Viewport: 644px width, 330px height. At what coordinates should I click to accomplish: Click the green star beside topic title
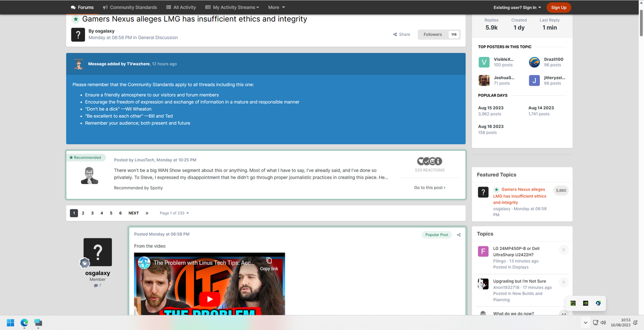pyautogui.click(x=75, y=19)
